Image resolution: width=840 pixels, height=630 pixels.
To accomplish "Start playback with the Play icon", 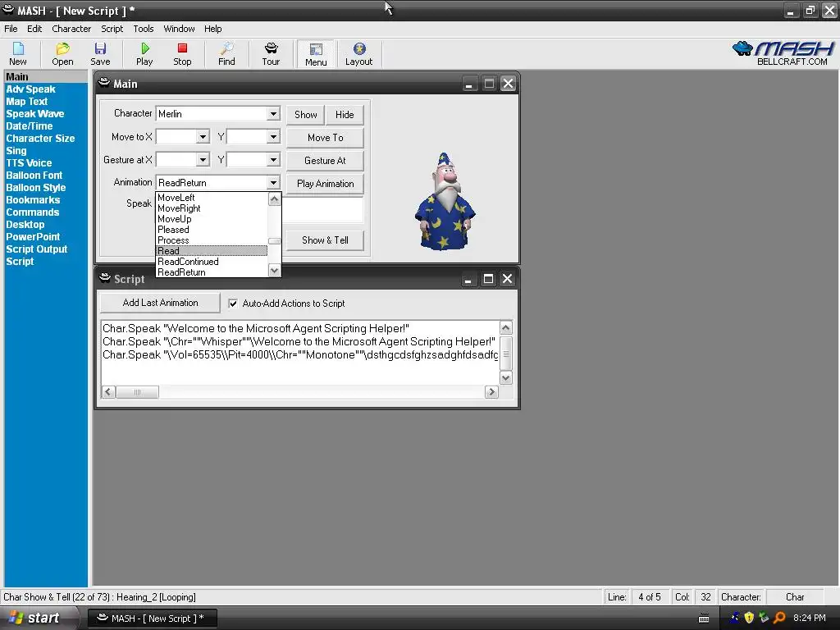I will pos(144,54).
